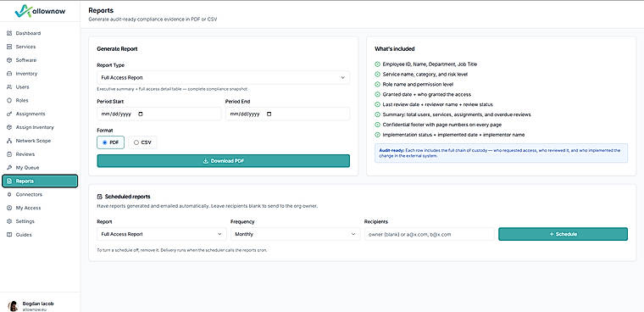Image resolution: width=644 pixels, height=312 pixels.
Task: Click the Recipients email input field
Action: pos(430,234)
